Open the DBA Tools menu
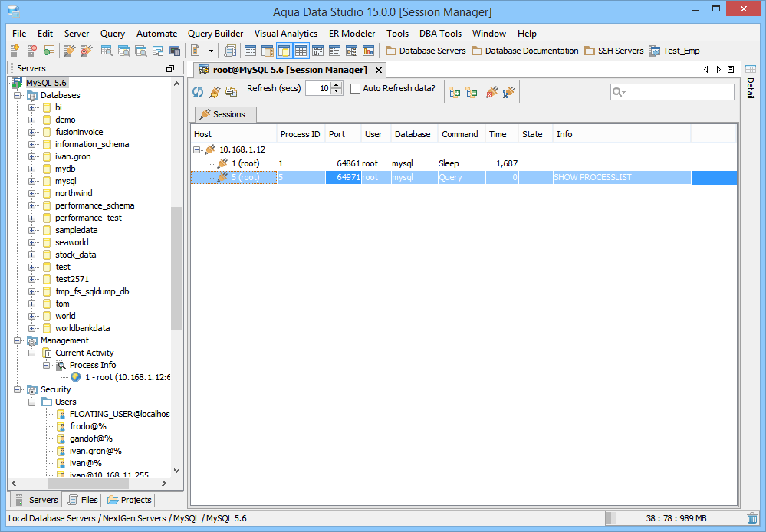Screen dimensions: 766x532 440,34
